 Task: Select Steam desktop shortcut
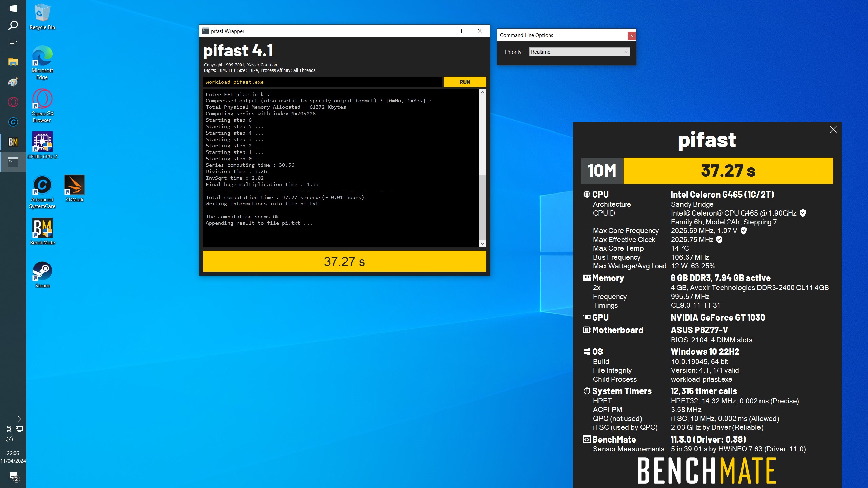point(42,275)
